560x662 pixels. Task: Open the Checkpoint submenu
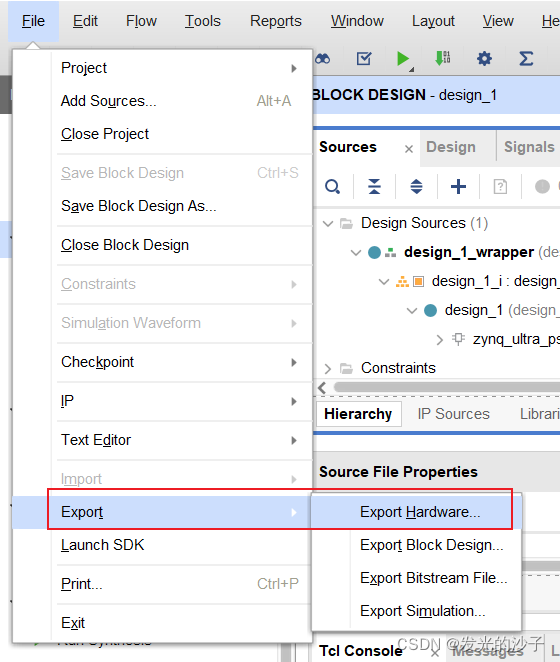(182, 362)
